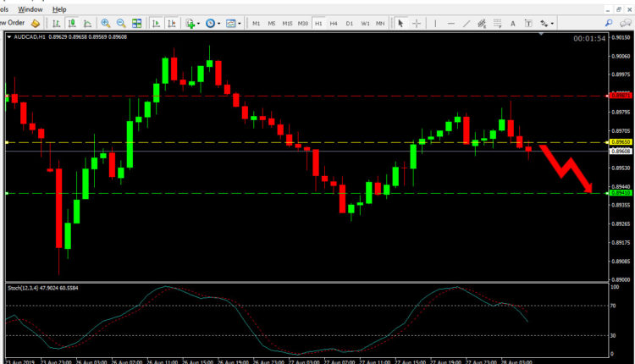Pick the text tool letter A
Viewport: 635px width, 364px height.
(513, 24)
